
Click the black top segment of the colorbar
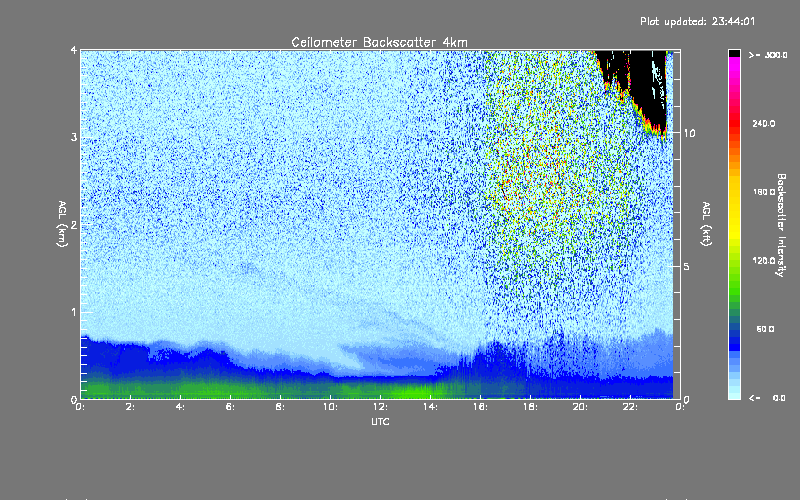coord(734,53)
